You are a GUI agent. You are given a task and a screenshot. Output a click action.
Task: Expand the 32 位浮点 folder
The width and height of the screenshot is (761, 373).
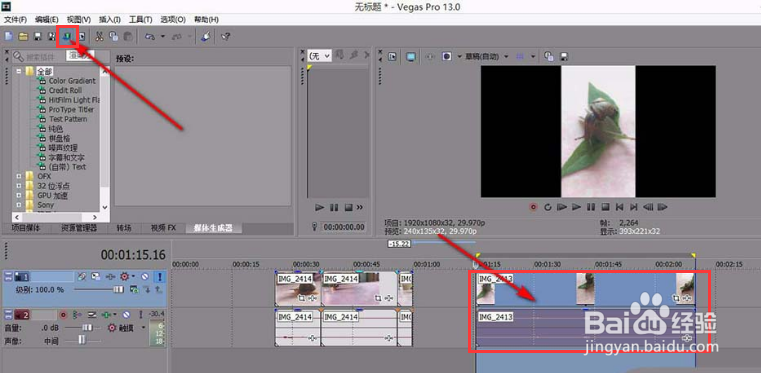coord(18,186)
